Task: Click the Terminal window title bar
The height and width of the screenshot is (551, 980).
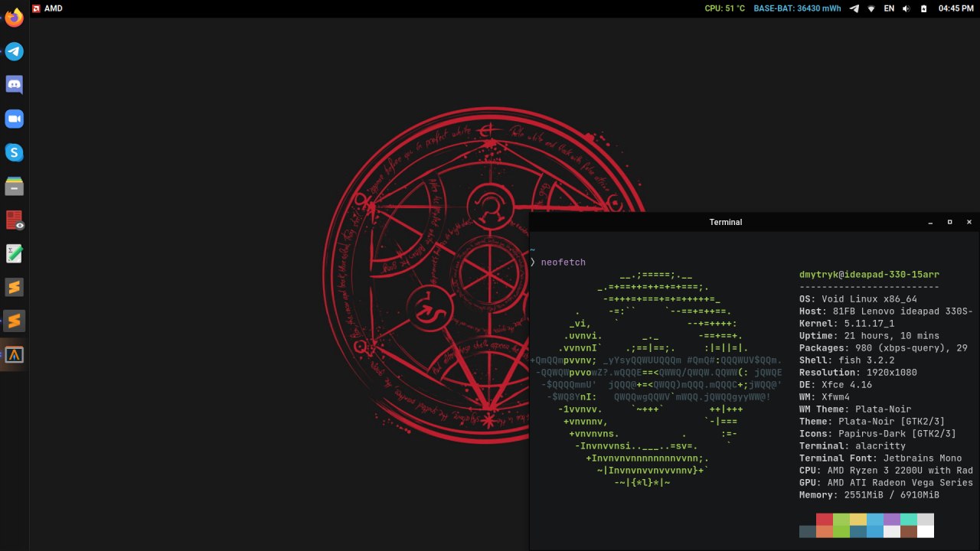Action: (725, 222)
